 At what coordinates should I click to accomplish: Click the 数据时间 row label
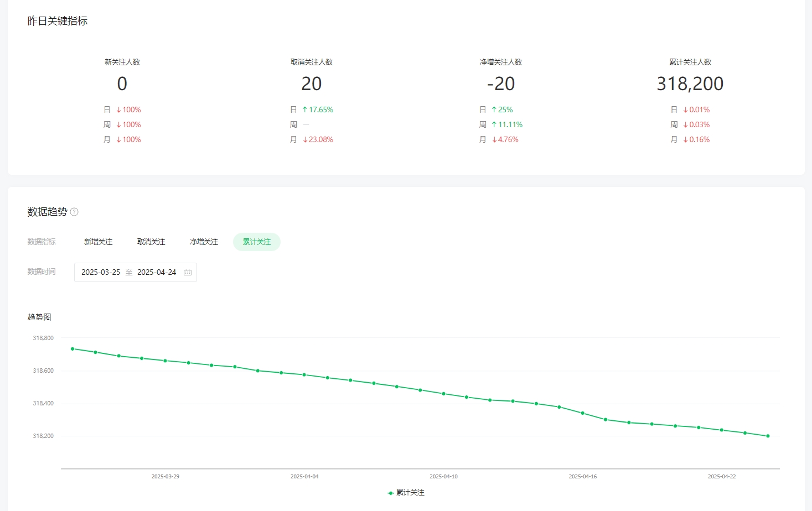point(42,272)
